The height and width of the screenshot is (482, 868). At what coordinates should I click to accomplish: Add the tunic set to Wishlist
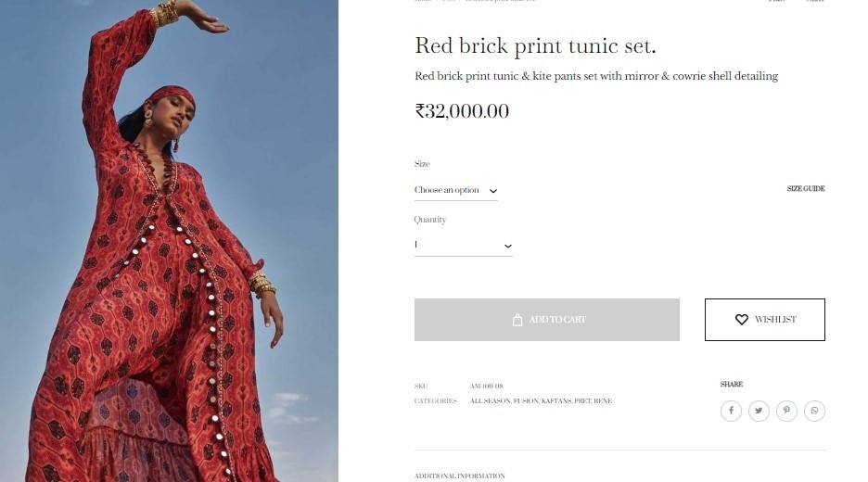[764, 320]
